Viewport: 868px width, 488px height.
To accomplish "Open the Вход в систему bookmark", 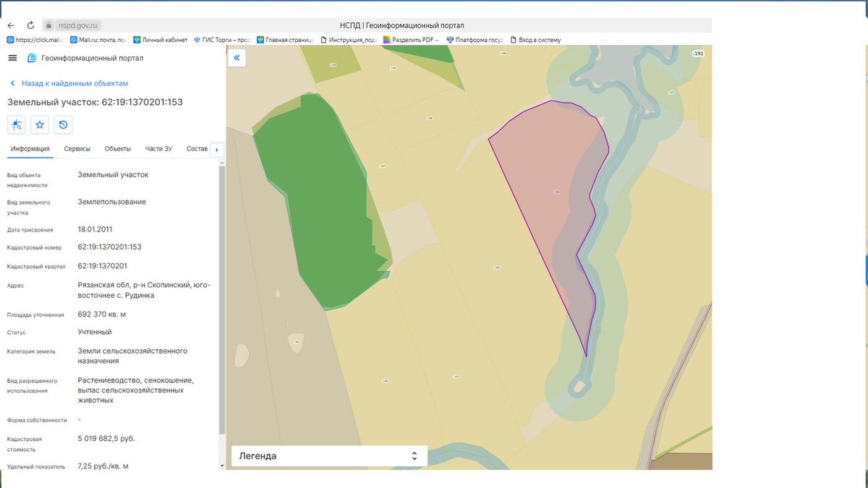I will tap(536, 40).
